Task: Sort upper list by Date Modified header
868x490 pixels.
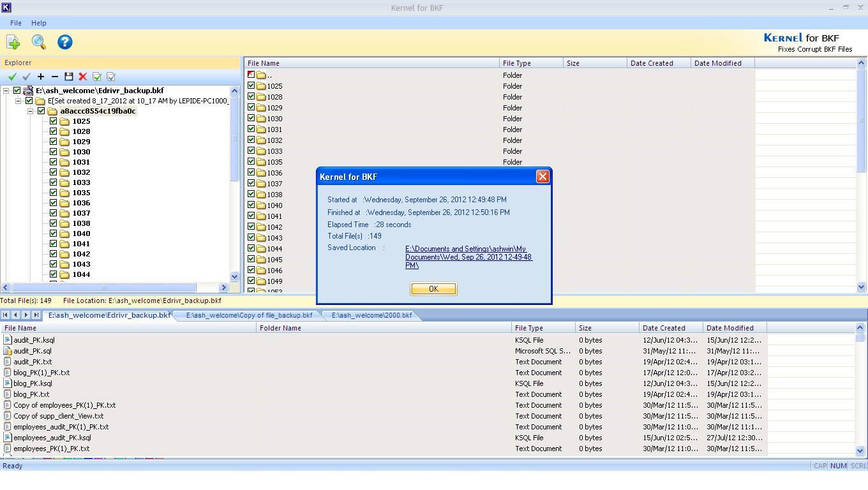Action: (x=722, y=63)
